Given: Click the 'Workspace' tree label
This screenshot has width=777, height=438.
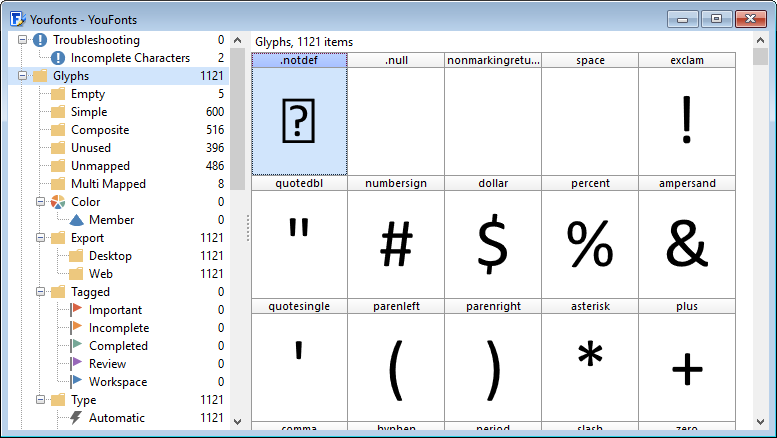Looking at the screenshot, I should (x=118, y=382).
